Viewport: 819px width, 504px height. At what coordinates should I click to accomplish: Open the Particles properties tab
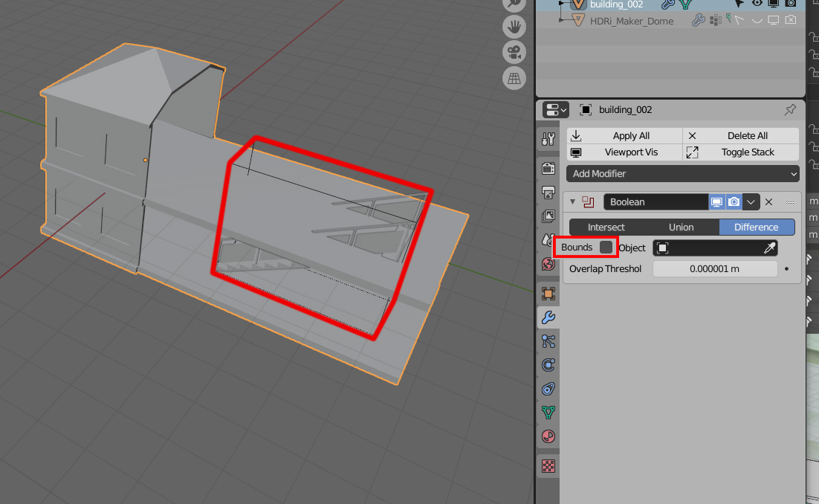click(x=548, y=341)
